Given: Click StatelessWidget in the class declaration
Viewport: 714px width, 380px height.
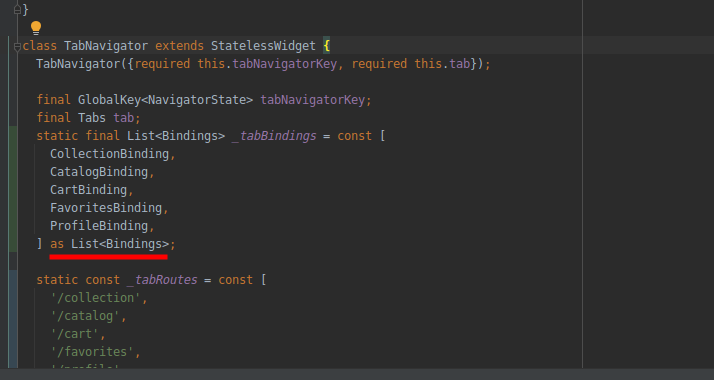Looking at the screenshot, I should coord(263,46).
